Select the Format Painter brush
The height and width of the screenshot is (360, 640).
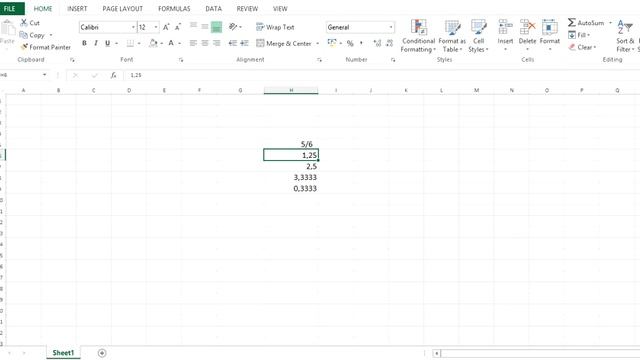(x=24, y=47)
